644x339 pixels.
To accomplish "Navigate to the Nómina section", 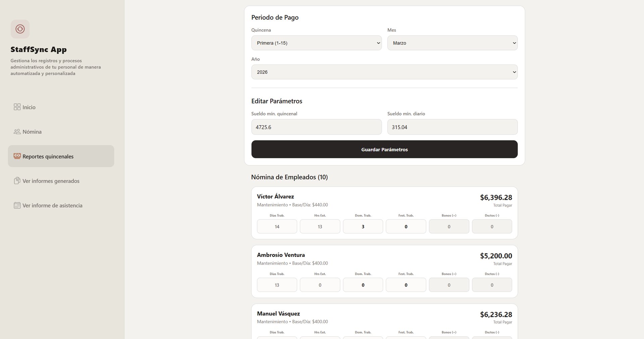I will point(32,132).
